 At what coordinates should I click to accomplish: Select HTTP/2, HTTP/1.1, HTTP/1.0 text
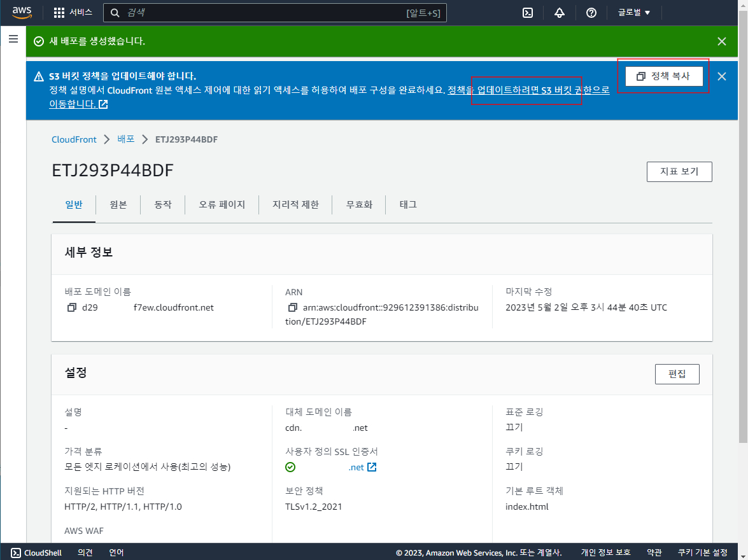(x=123, y=507)
